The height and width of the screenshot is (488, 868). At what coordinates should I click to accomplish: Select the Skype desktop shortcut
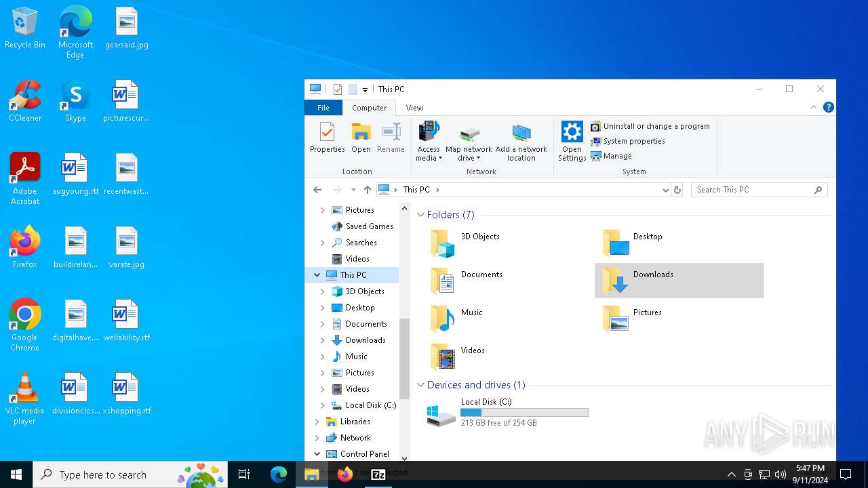click(75, 102)
